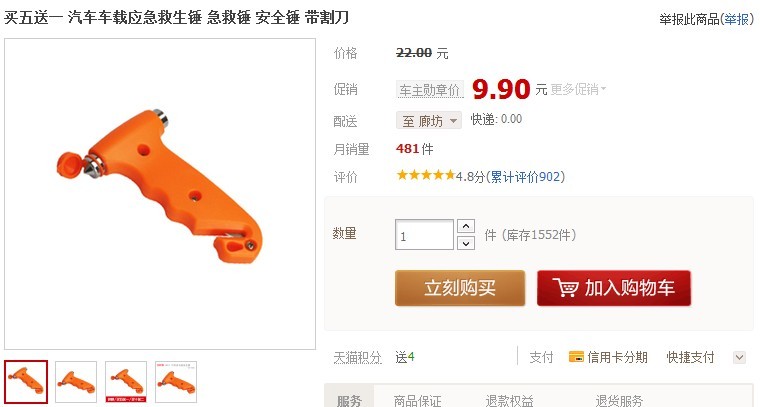Expand the payment options chevron

tap(739, 358)
